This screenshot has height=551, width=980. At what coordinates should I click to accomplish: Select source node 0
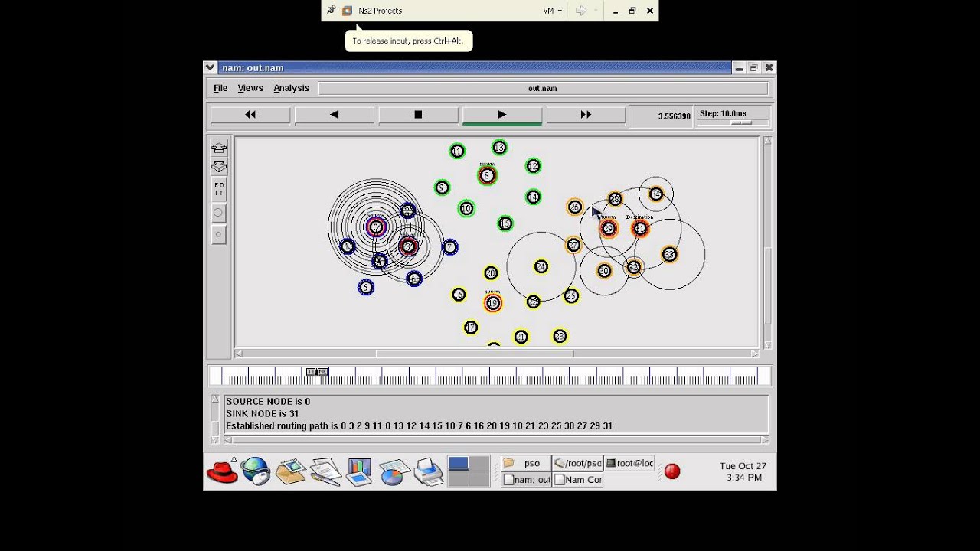375,227
